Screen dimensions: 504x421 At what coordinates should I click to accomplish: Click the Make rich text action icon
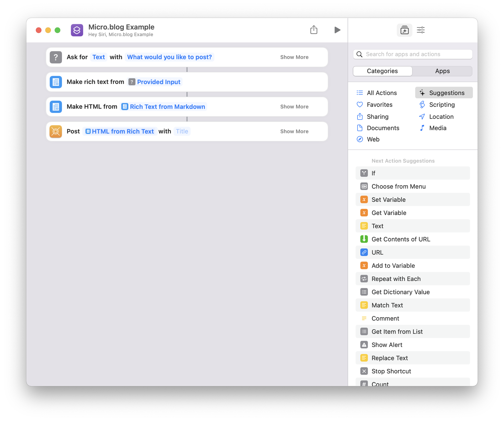pos(56,82)
